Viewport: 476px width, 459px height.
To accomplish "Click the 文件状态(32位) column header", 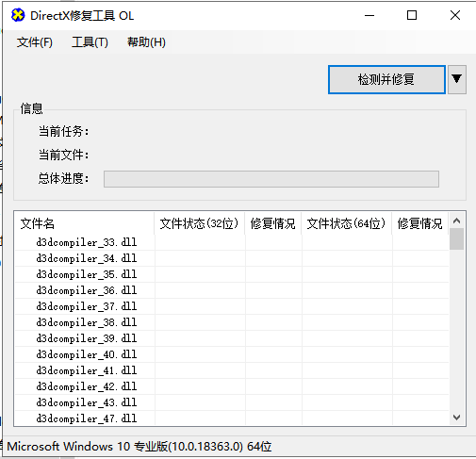I will 200,223.
